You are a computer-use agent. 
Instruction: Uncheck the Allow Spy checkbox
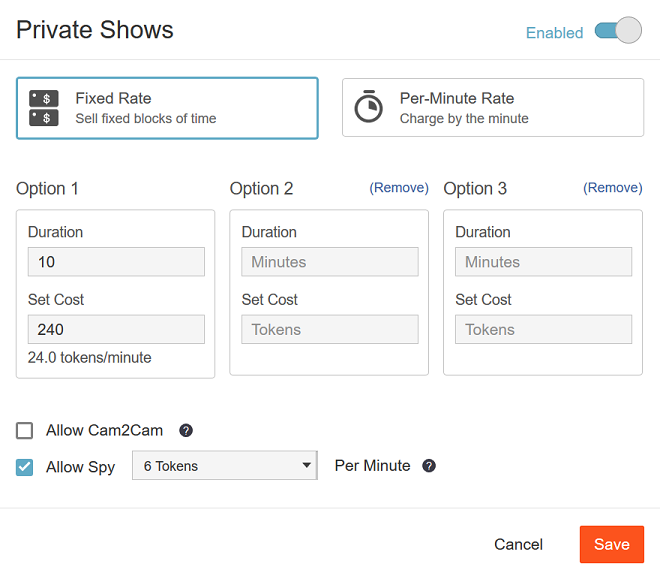(25, 467)
